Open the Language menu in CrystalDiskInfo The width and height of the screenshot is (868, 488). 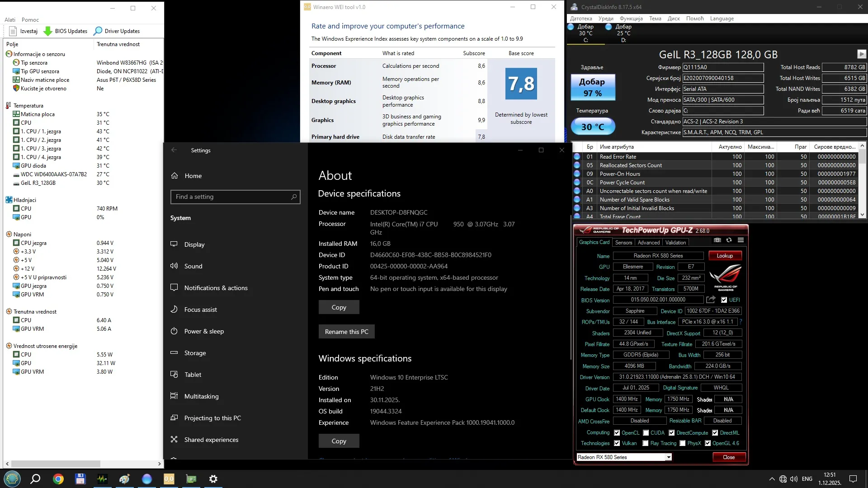(722, 19)
